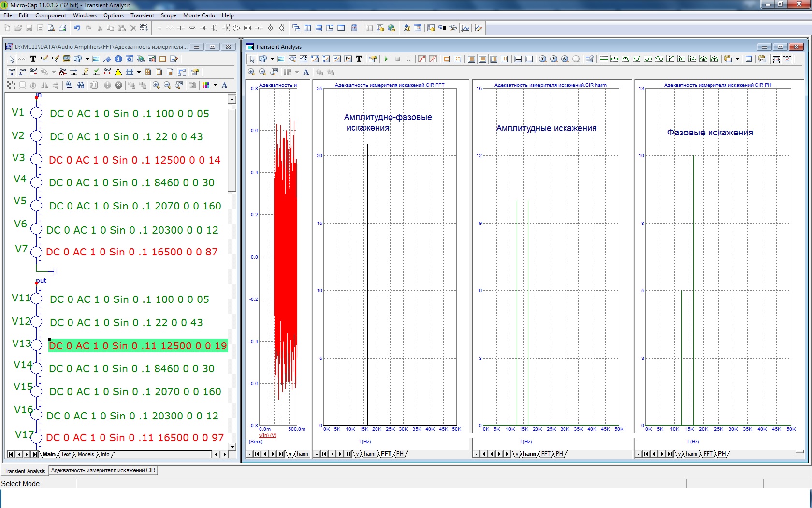The width and height of the screenshot is (812, 508).
Task: Click the V17 source circle symbol
Action: coord(36,437)
